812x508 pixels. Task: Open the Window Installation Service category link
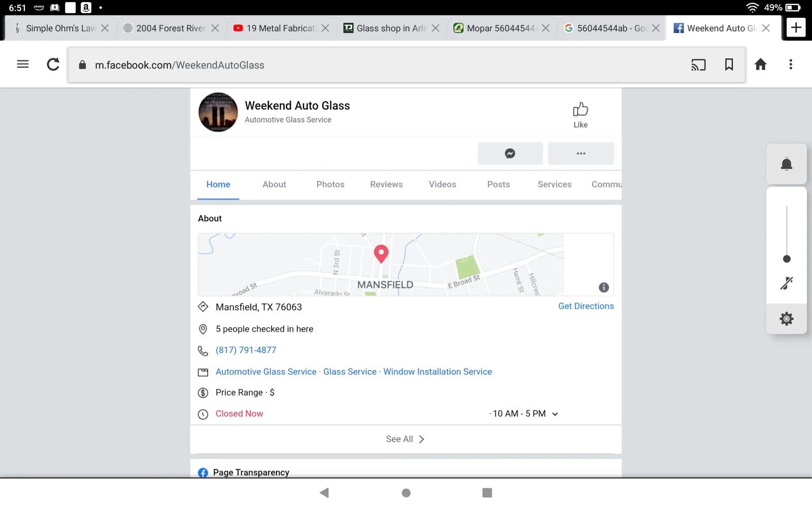(437, 372)
